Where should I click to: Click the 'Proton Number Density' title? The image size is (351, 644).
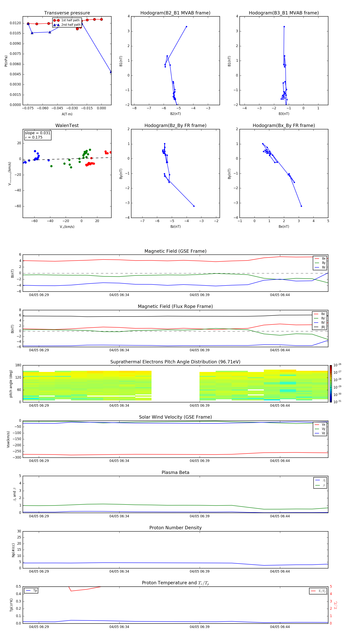coord(175,528)
